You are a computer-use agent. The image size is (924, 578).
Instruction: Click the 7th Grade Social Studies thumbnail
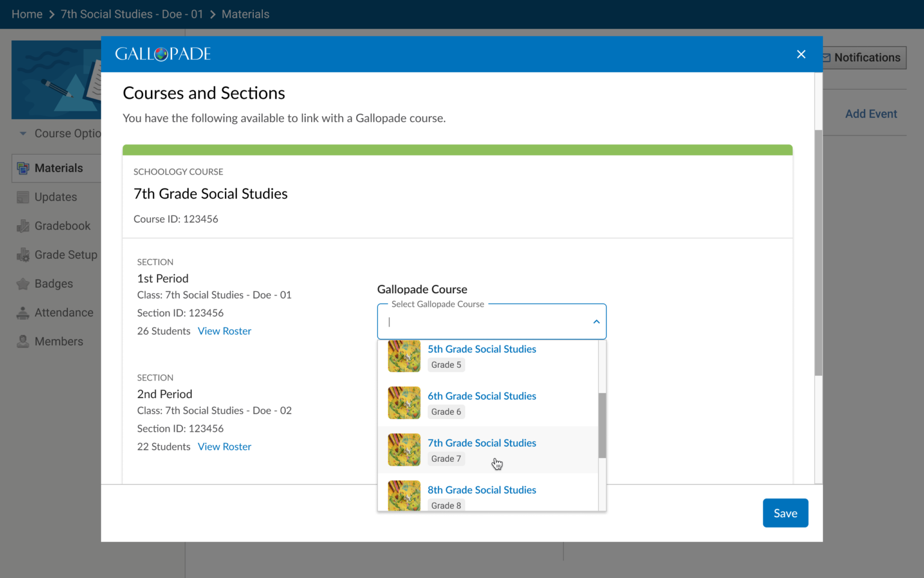click(x=404, y=450)
